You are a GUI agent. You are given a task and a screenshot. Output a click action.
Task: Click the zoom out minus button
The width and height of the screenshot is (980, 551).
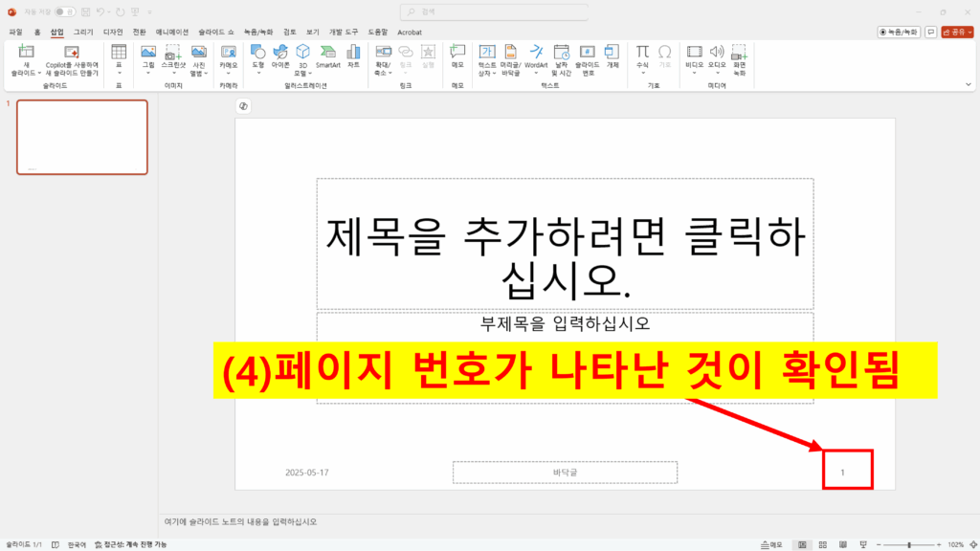879,544
